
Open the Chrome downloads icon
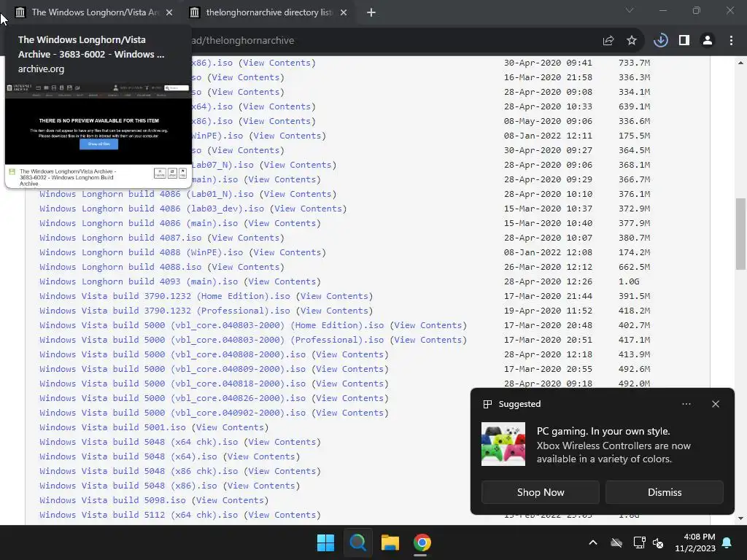point(661,41)
